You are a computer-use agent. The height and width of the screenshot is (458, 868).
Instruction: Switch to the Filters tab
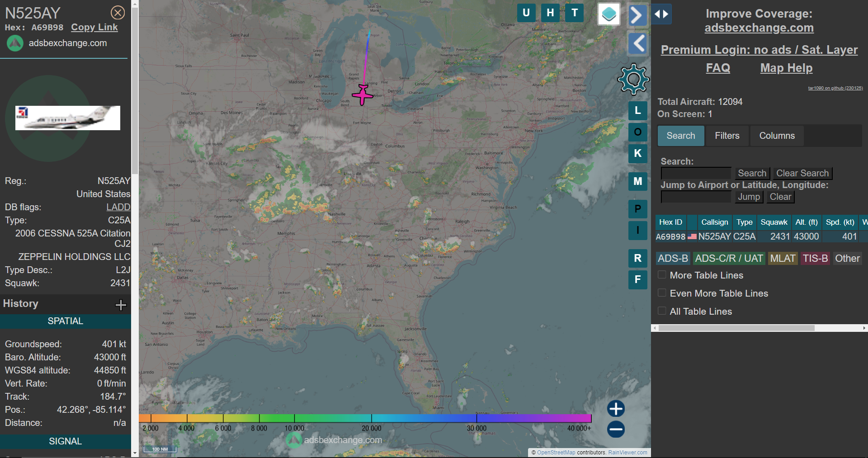727,136
